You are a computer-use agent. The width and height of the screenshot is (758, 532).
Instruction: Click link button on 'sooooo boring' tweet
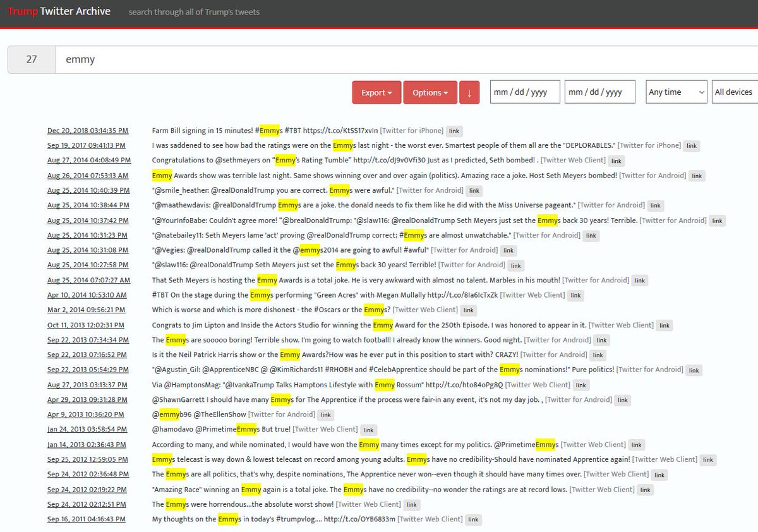[x=602, y=341]
